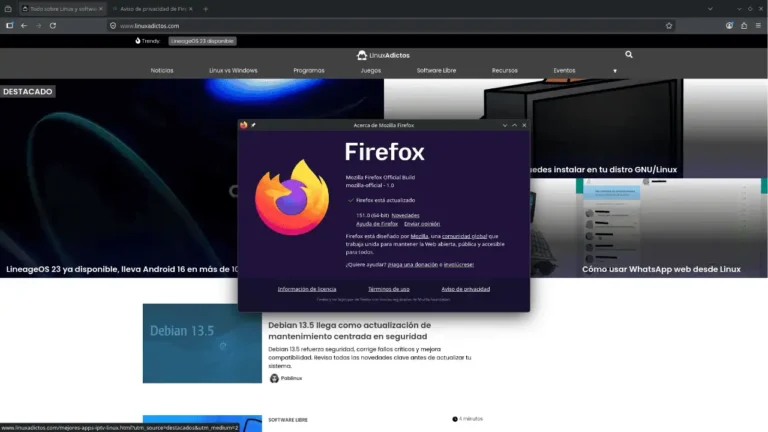Bookmark this page with the star icon
The width and height of the screenshot is (768, 432).
click(x=669, y=25)
